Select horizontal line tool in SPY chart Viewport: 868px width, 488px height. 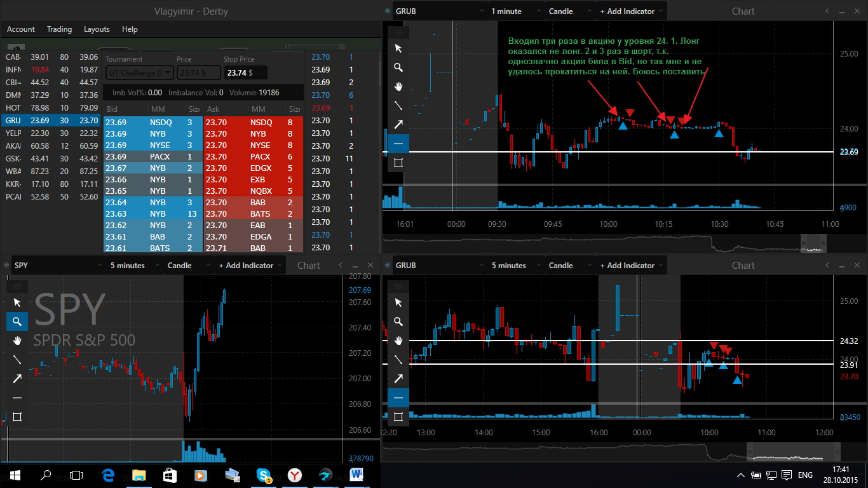(x=17, y=398)
